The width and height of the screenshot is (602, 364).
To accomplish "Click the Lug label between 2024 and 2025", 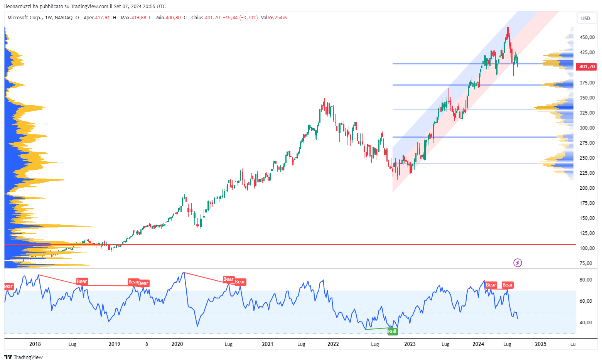I will coord(508,344).
